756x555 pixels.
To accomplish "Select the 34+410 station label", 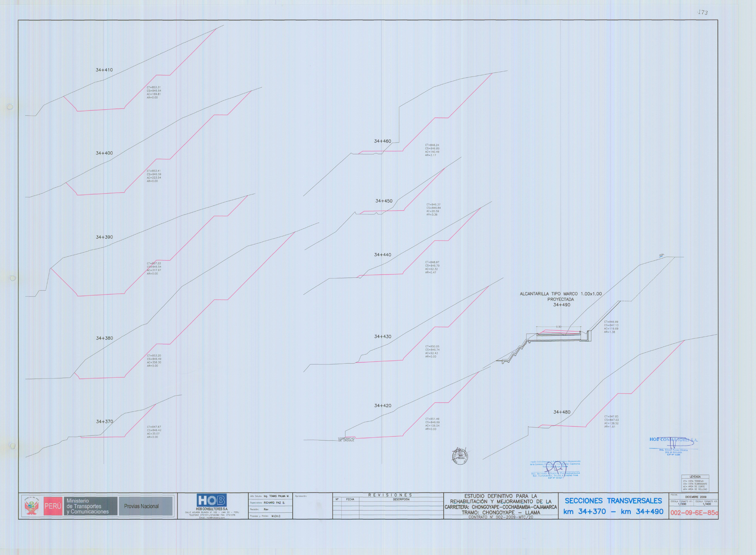I will pyautogui.click(x=104, y=70).
